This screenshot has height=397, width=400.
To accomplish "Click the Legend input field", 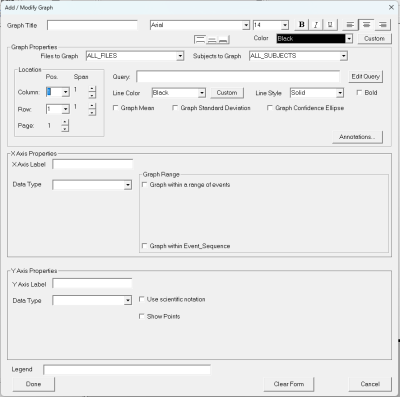I will coord(127,369).
